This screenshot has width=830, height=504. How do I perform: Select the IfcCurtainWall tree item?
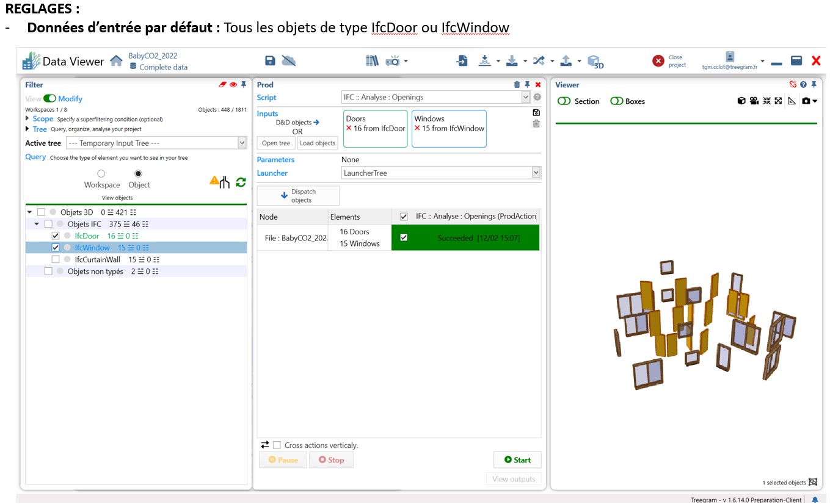97,259
